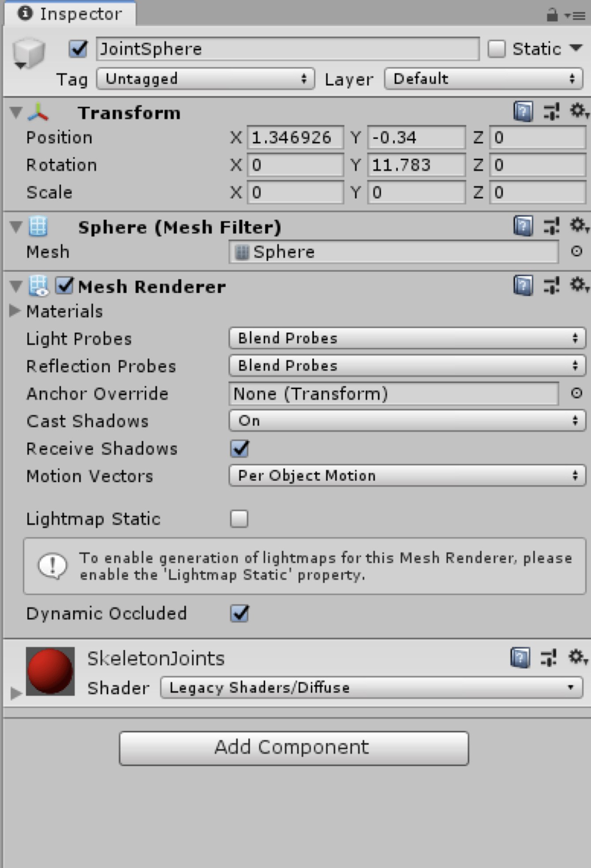Click the GameObject cube icon selector
This screenshot has height=868, width=591.
coord(28,54)
